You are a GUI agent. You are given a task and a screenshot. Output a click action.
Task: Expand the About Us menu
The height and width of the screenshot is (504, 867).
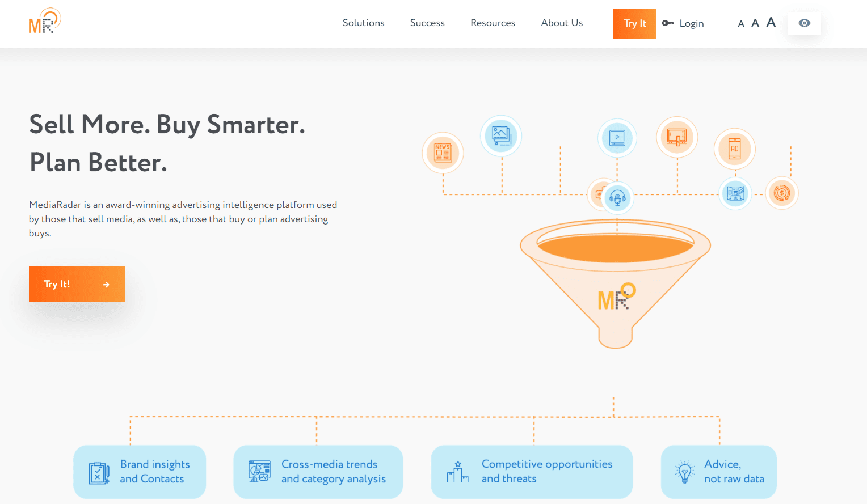click(562, 23)
